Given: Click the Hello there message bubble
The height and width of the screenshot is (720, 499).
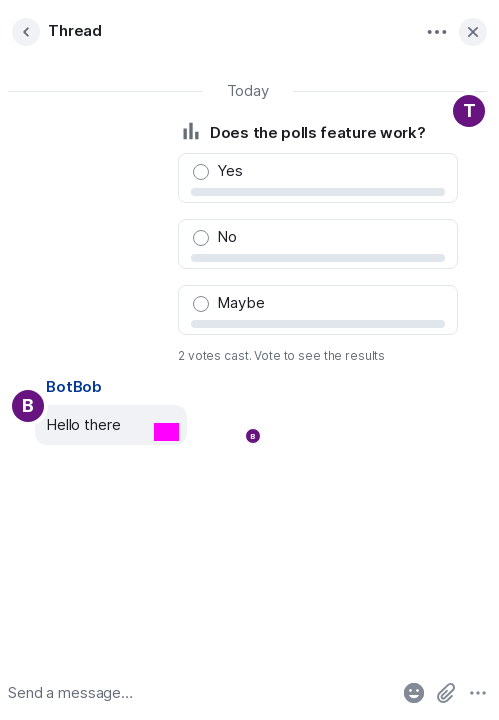Looking at the screenshot, I should pyautogui.click(x=111, y=425).
